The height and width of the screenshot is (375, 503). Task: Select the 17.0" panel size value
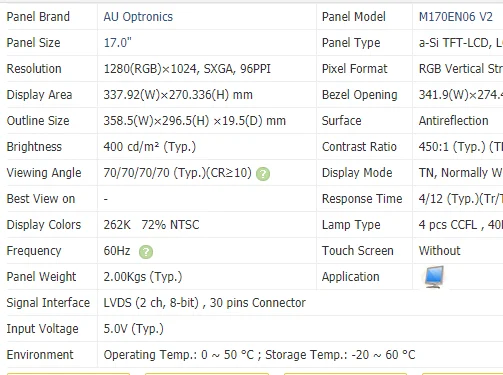pyautogui.click(x=117, y=43)
